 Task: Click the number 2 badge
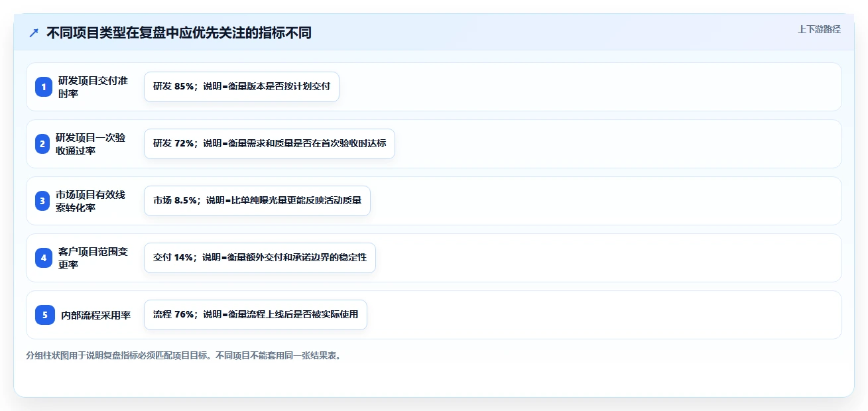(42, 144)
